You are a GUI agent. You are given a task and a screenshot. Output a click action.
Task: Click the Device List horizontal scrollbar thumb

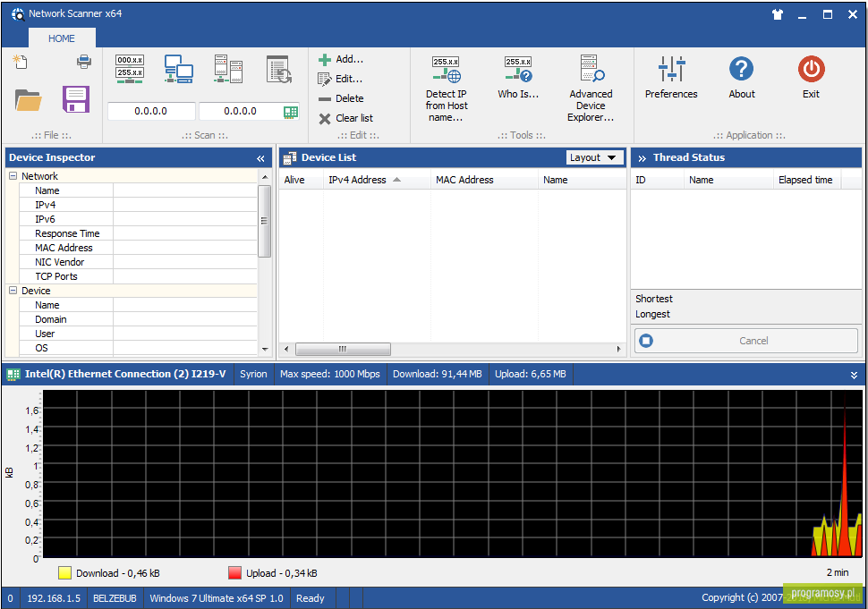[344, 349]
